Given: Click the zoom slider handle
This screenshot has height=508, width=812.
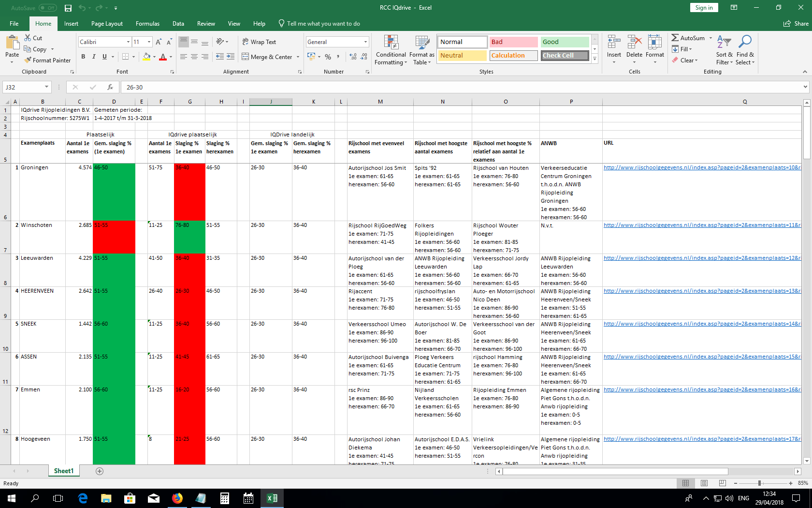Looking at the screenshot, I should coord(759,483).
